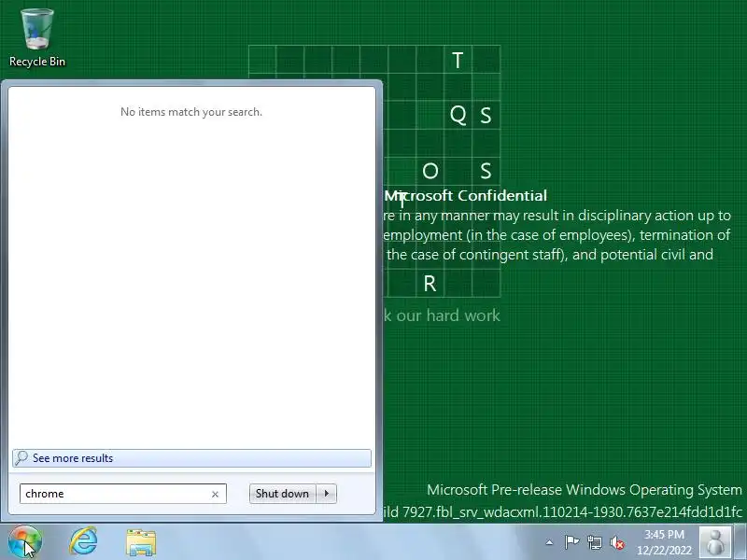This screenshot has width=747, height=560.
Task: Open the Action Center flag icon
Action: tap(571, 542)
